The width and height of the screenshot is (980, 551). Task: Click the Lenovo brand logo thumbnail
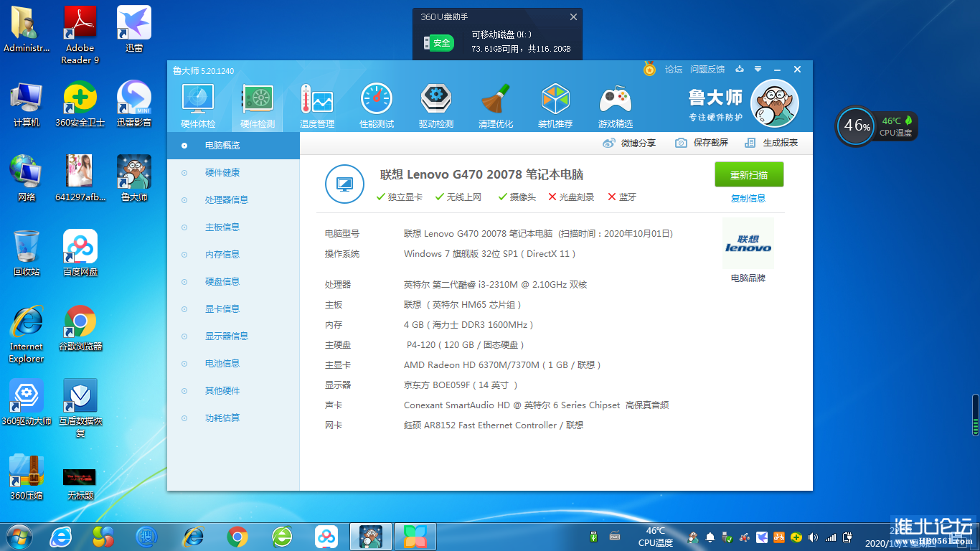[748, 243]
